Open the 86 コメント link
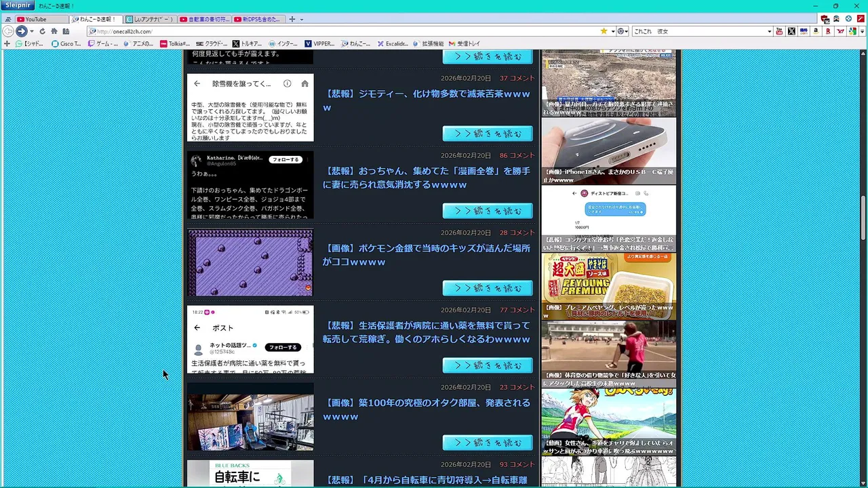The height and width of the screenshot is (488, 868). coord(517,155)
